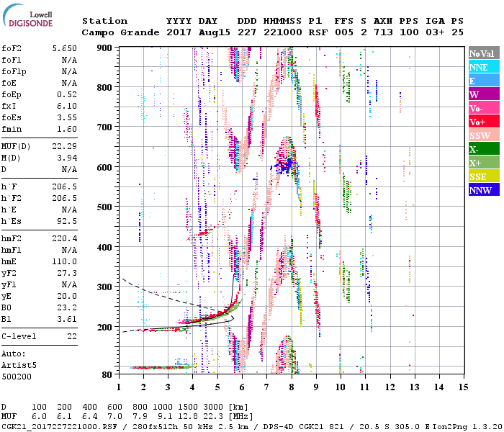Screen dimensions: 504x432
Task: Click the NNE cyan legend entry
Action: (482, 67)
